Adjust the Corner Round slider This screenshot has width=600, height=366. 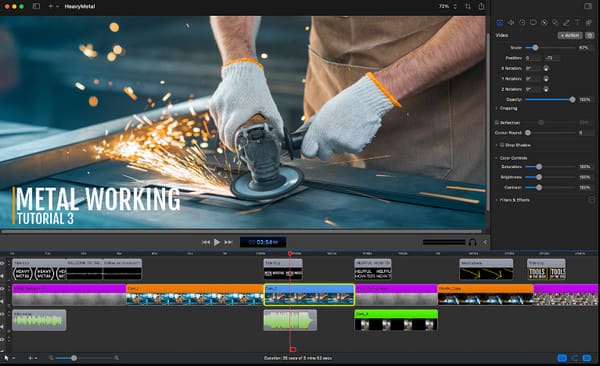550,133
